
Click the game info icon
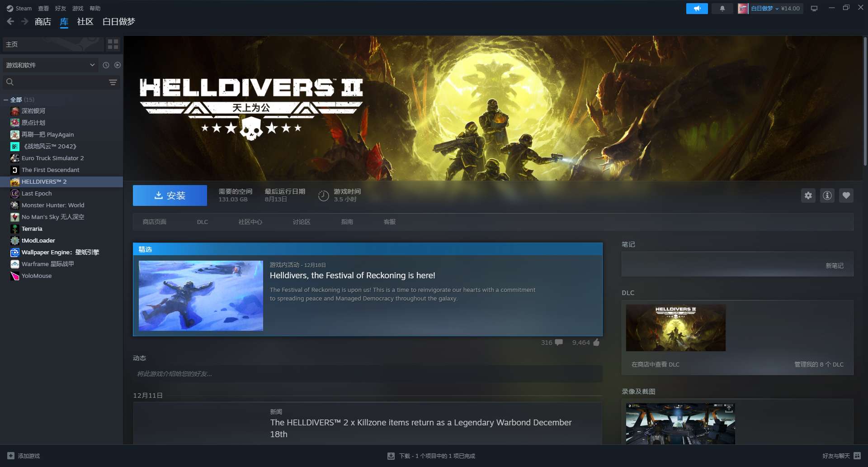(x=827, y=195)
